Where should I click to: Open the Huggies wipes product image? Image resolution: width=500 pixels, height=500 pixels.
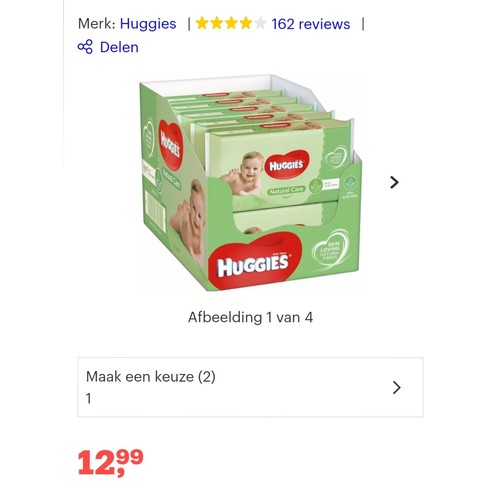(250, 182)
